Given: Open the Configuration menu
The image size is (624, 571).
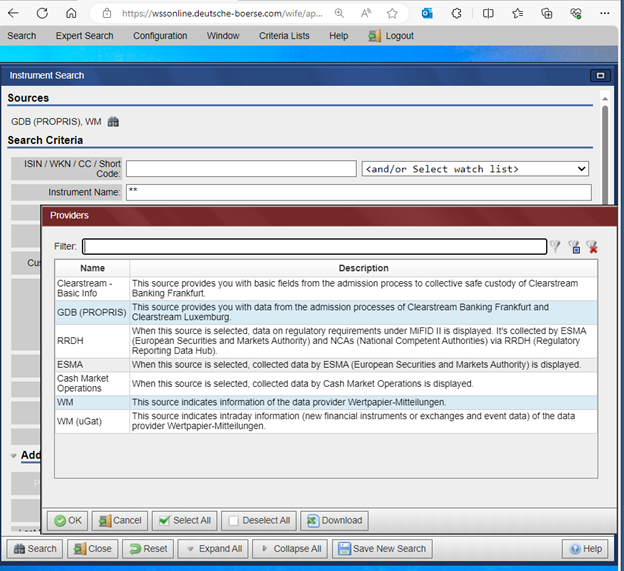Looking at the screenshot, I should pyautogui.click(x=160, y=36).
